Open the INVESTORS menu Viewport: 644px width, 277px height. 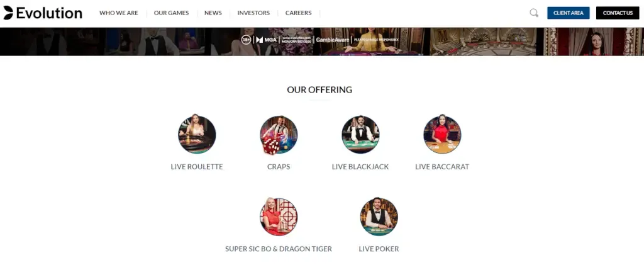point(253,13)
